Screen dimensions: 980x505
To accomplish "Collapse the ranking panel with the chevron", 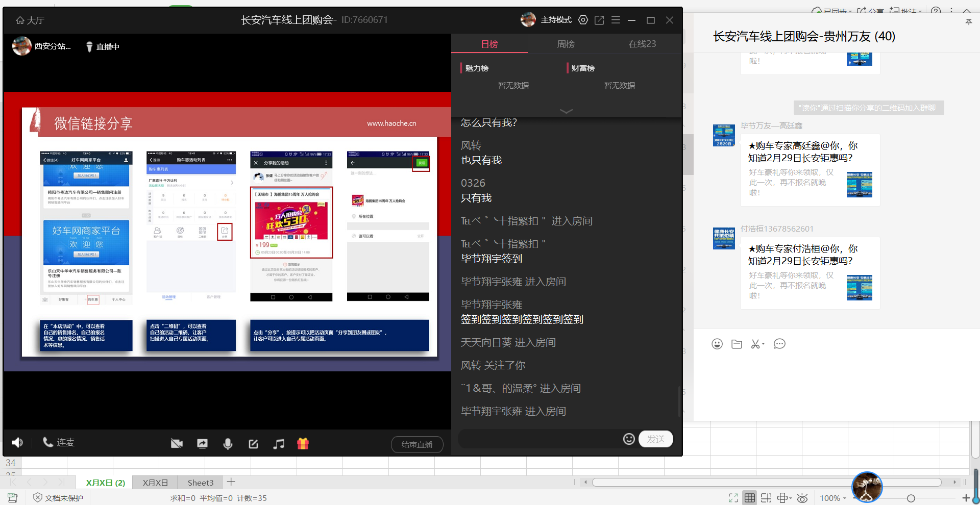I will click(566, 111).
